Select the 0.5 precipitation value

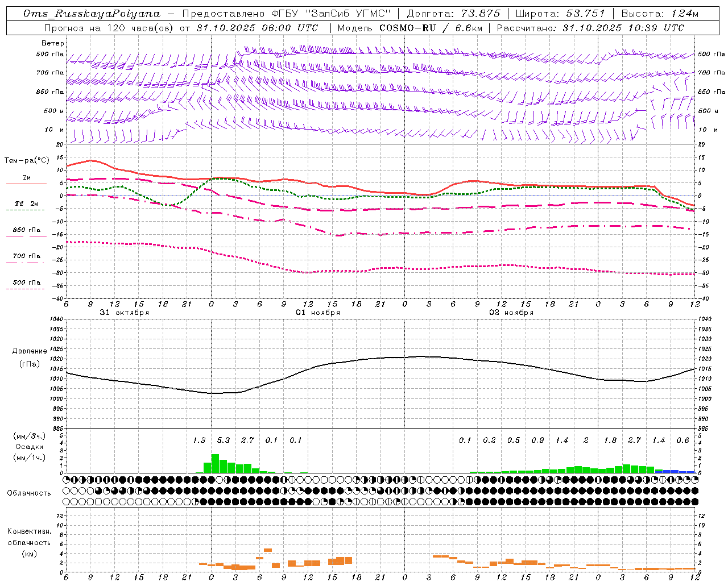pyautogui.click(x=514, y=440)
